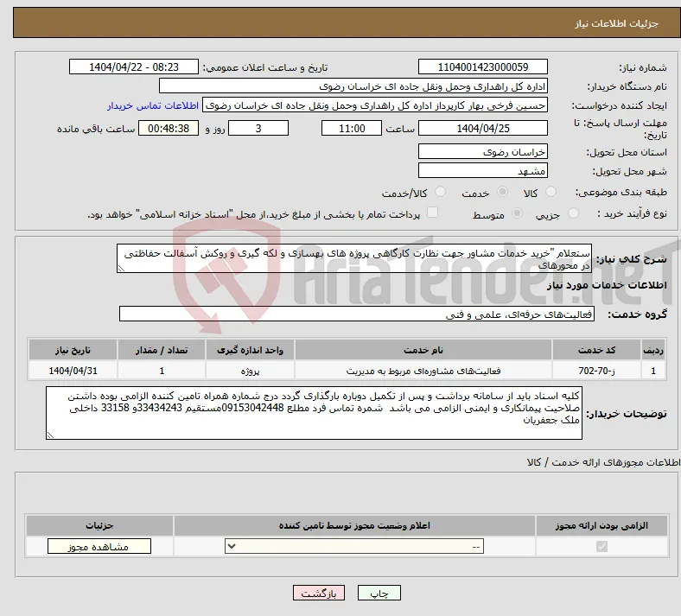Click service code cell ز-70-702

coord(597,371)
